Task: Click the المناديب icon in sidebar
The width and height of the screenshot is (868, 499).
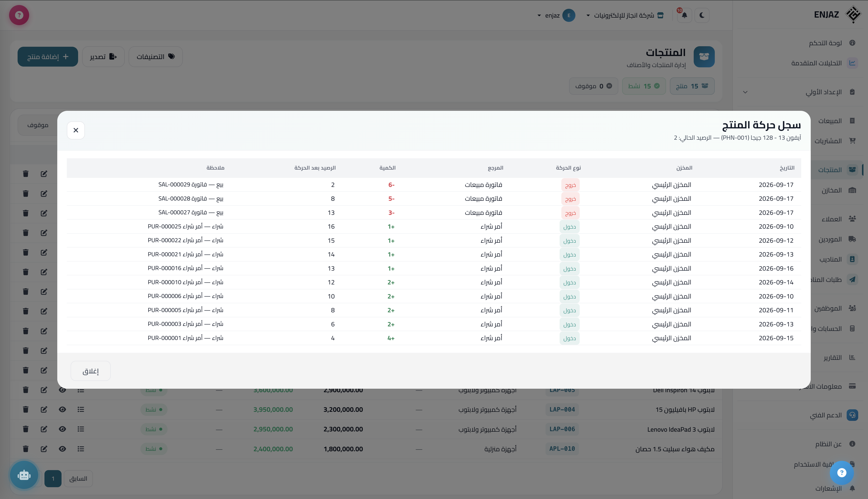Action: coord(852,259)
